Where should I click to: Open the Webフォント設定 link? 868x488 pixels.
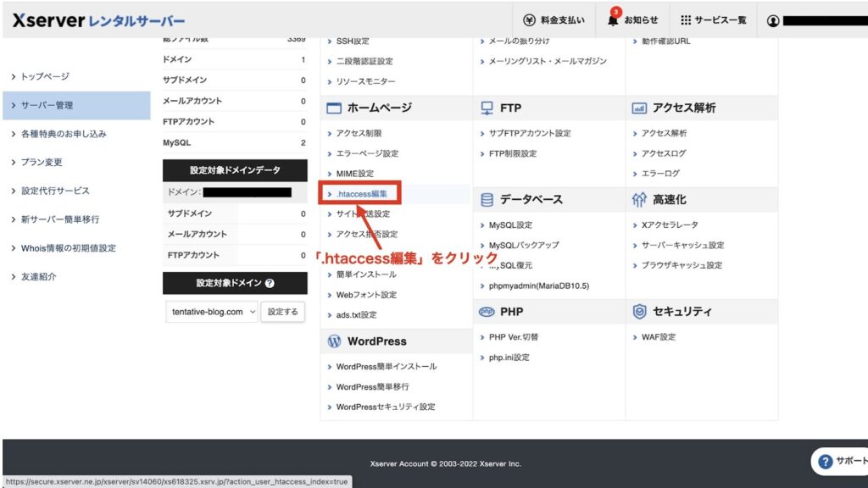point(366,295)
